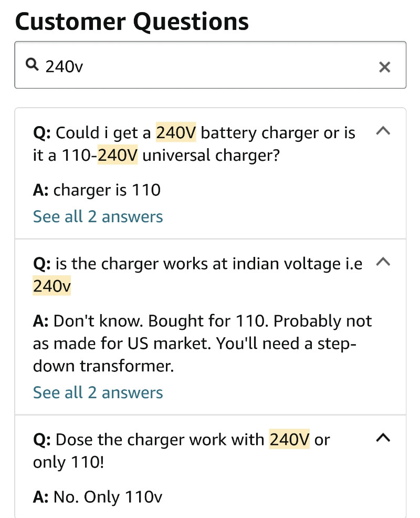
Task: Open 'See all 2 answers' under charger is 110
Action: pyautogui.click(x=98, y=217)
